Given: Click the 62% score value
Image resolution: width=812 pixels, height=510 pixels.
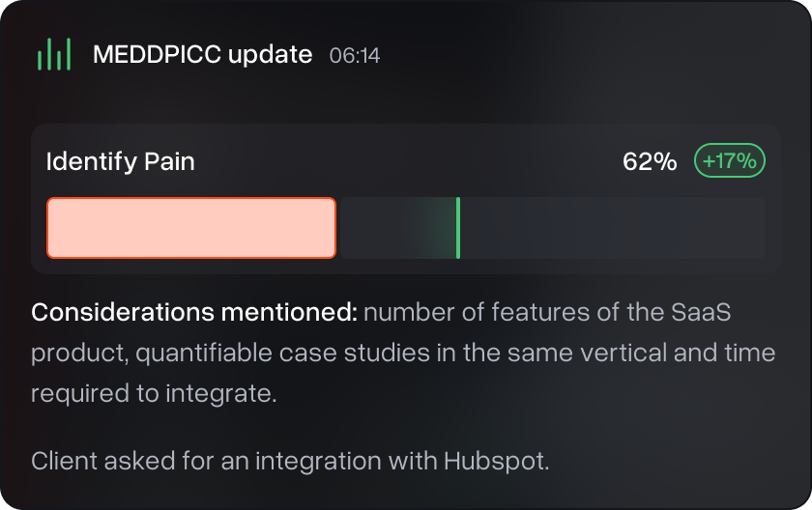Looking at the screenshot, I should pos(650,161).
